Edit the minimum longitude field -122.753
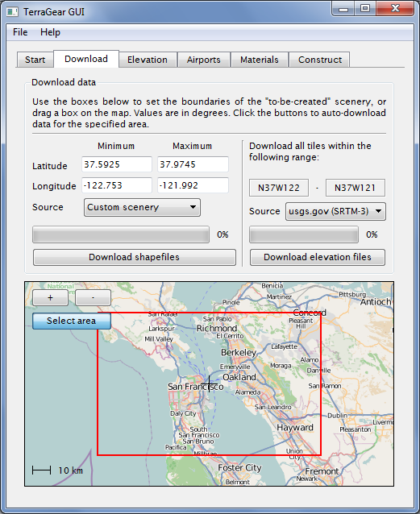 [x=117, y=185]
